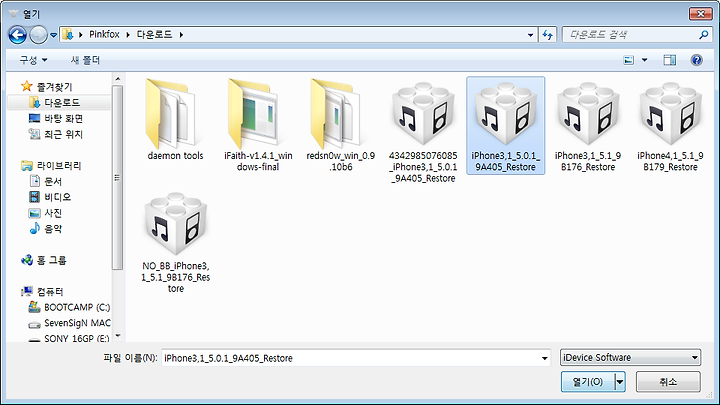
Task: Click the sidebar scrollbar thumb
Action: (118, 177)
